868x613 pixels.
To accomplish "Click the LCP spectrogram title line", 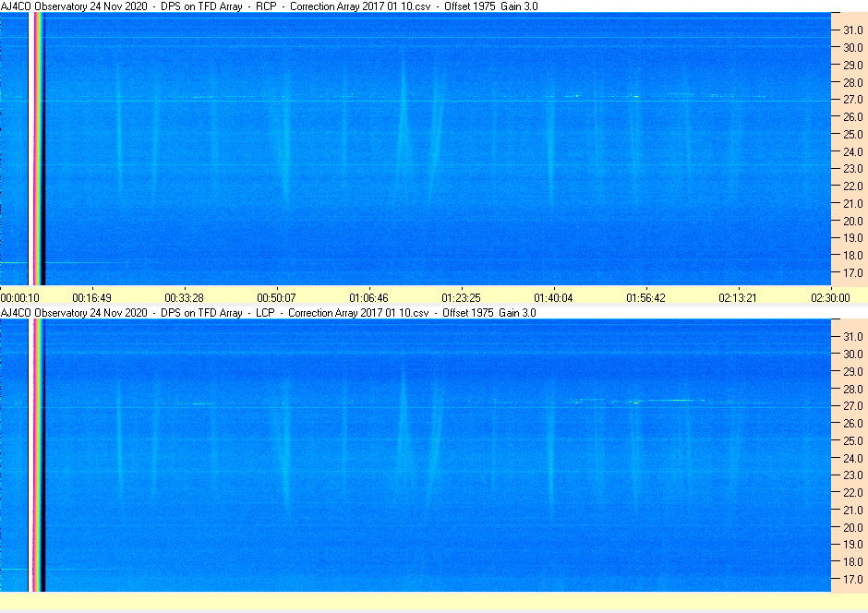I will (268, 313).
